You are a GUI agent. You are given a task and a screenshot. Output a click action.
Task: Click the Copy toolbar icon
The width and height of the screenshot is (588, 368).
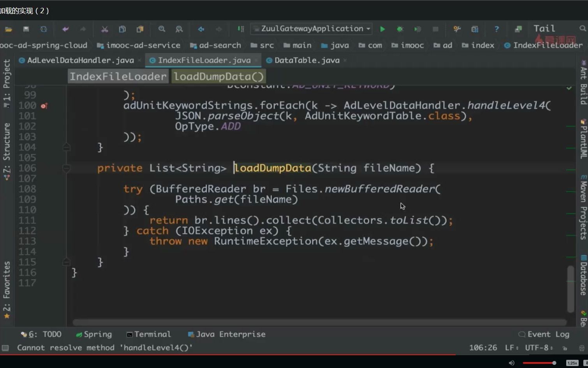tap(122, 29)
